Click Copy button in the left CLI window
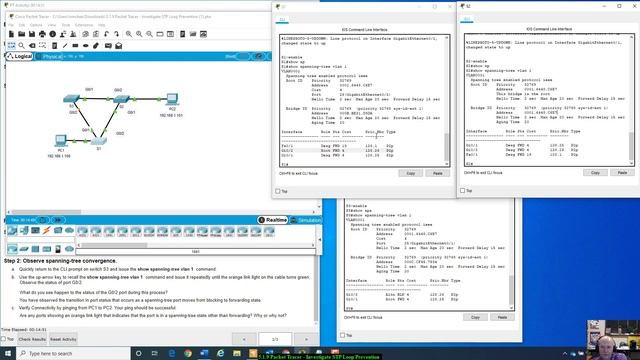The height and width of the screenshot is (360, 640). [x=411, y=173]
